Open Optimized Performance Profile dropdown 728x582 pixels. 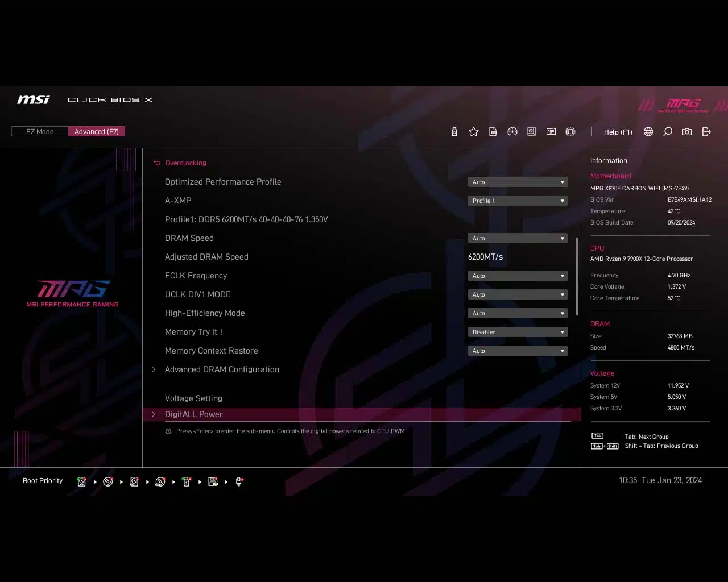click(518, 182)
